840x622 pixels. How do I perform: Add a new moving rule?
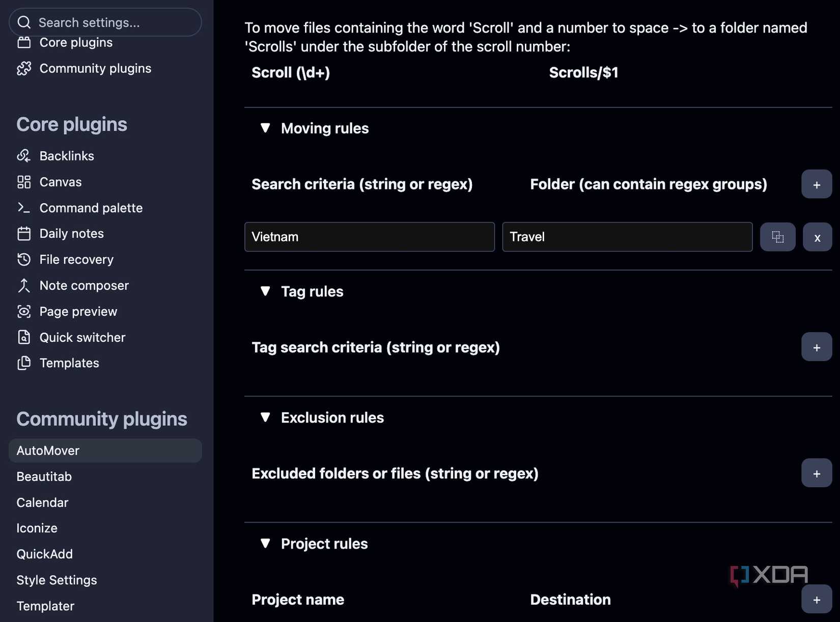[x=817, y=184]
